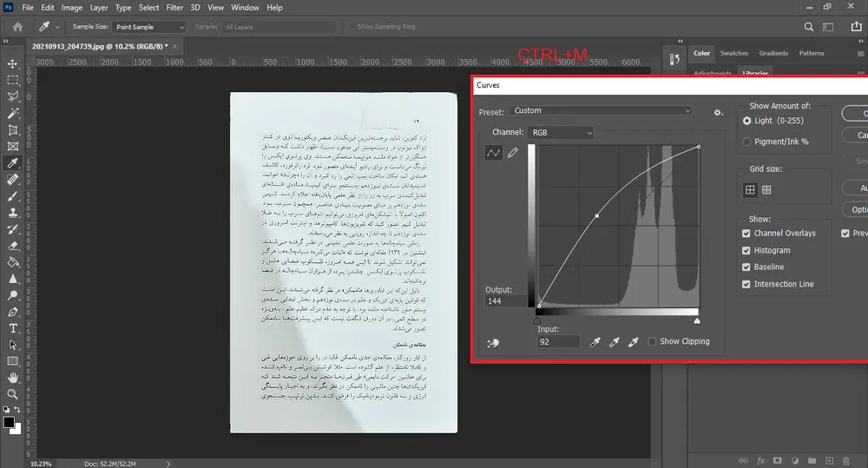Open the Filter menu
The height and width of the screenshot is (468, 868).
[174, 8]
